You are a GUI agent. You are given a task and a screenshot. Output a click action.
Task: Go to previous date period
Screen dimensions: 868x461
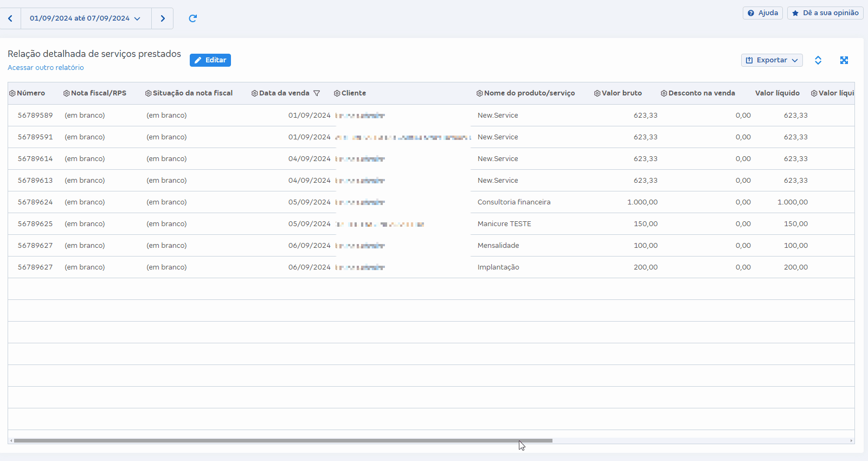(x=10, y=18)
